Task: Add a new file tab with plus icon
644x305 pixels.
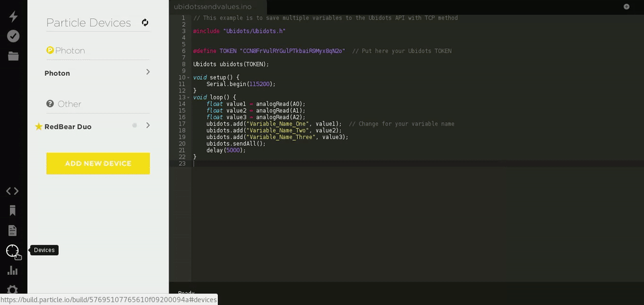Action: [x=627, y=7]
